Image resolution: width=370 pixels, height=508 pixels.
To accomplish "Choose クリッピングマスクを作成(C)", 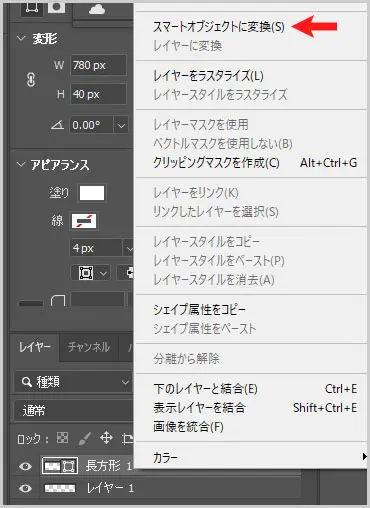I will click(x=216, y=163).
